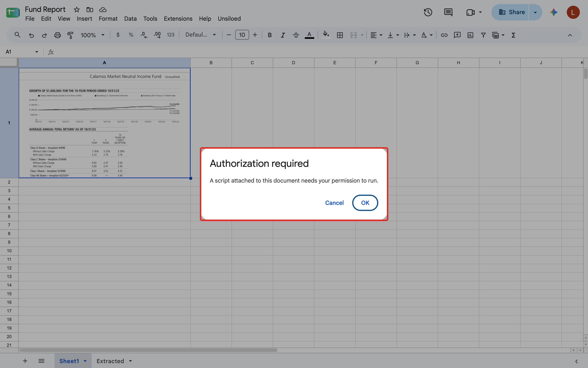
Task: Format as currency dollar icon
Action: (118, 35)
